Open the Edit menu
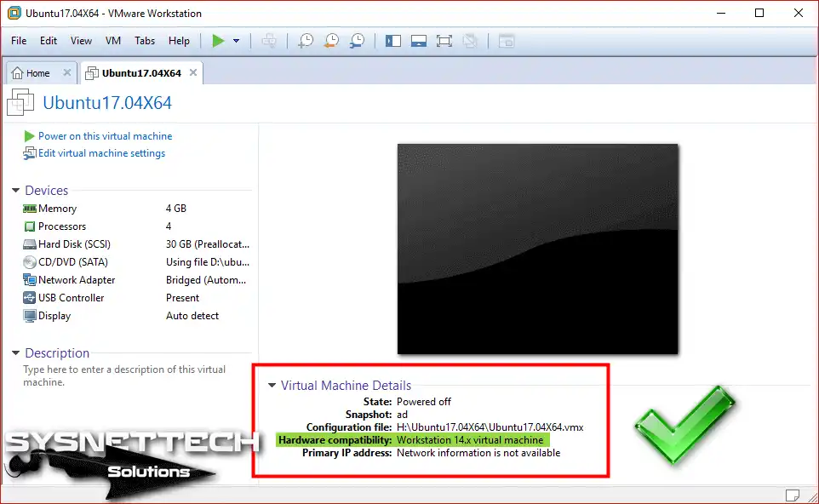Viewport: 819px width, 504px height. tap(49, 41)
